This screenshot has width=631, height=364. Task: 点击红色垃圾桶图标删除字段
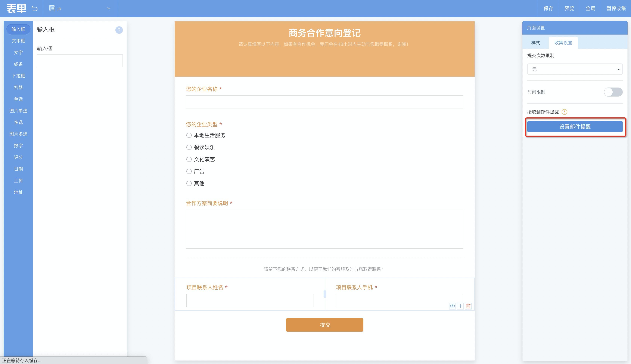(468, 306)
